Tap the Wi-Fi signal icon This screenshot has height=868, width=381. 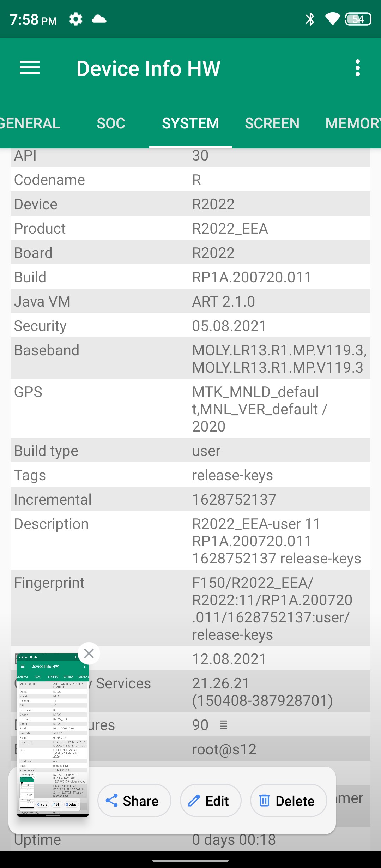coord(332,19)
